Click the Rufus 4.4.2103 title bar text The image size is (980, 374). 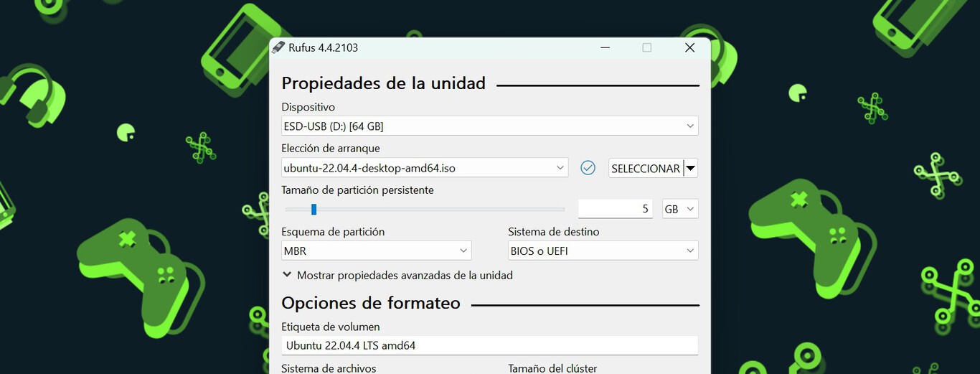pos(323,48)
